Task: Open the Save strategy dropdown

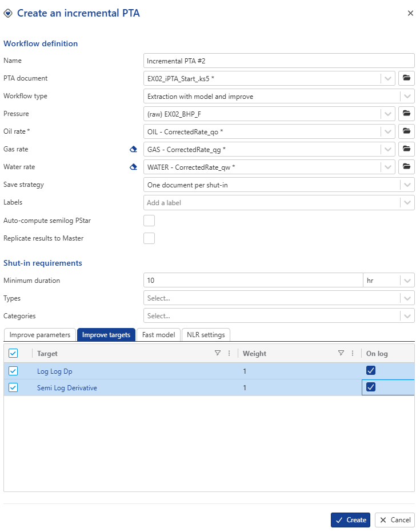Action: coord(407,185)
